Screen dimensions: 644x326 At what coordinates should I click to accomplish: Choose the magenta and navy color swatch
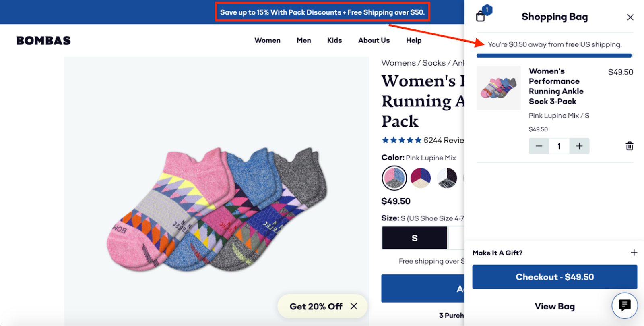coord(421,178)
